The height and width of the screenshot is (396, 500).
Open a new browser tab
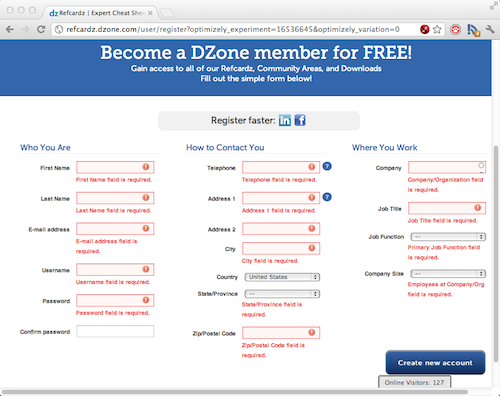click(x=167, y=13)
